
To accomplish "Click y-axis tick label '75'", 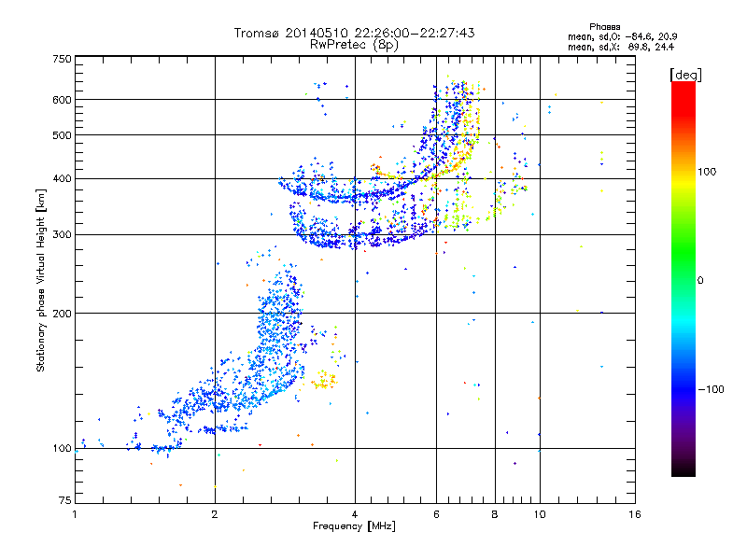I will (x=65, y=500).
